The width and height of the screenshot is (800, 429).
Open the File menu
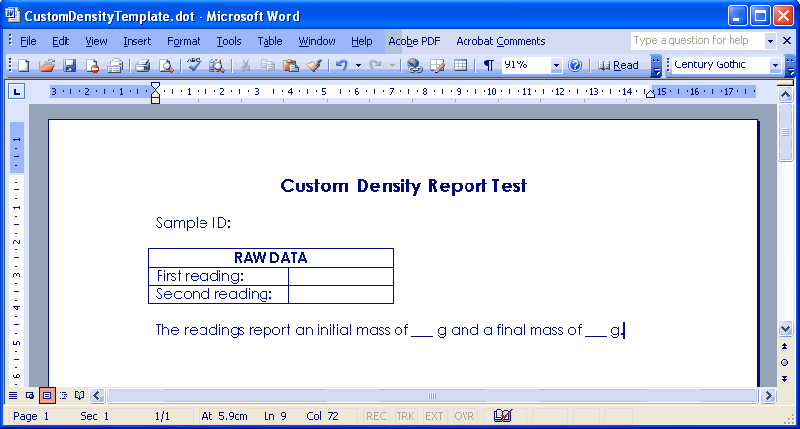pyautogui.click(x=28, y=41)
